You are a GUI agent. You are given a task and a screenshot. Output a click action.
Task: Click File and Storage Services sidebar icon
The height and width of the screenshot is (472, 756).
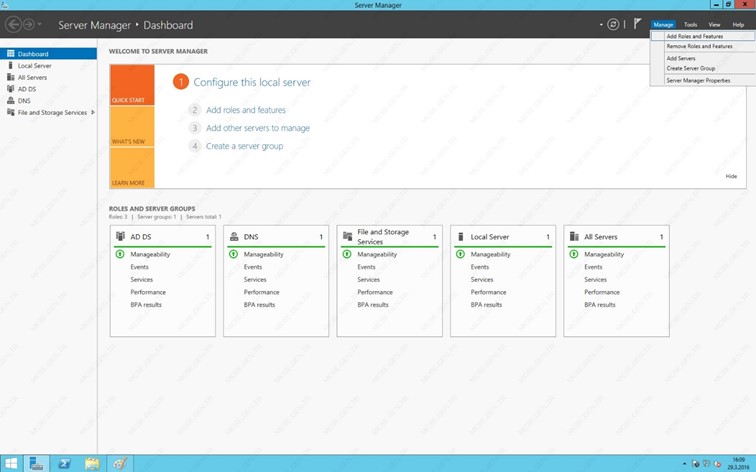pos(11,112)
